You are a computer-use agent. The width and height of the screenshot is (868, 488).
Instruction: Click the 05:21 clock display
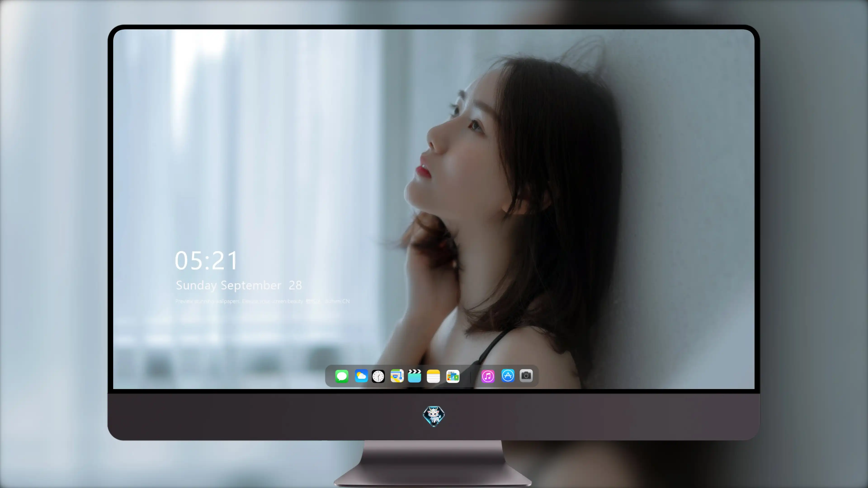(206, 261)
